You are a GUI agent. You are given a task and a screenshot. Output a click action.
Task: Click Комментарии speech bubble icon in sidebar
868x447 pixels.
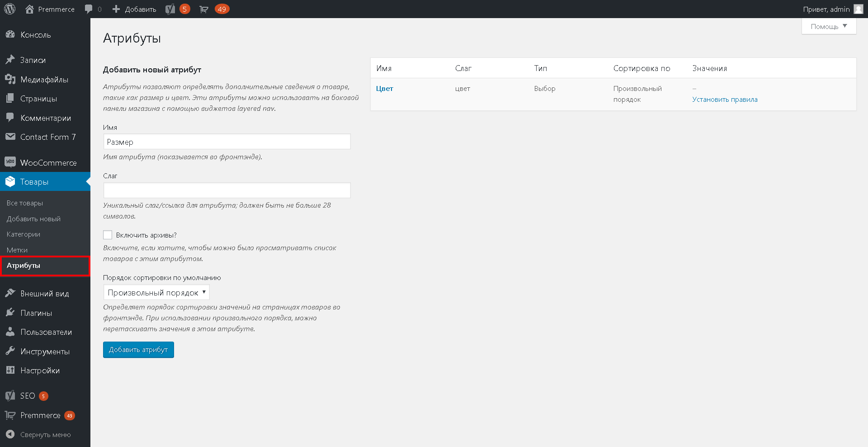10,118
